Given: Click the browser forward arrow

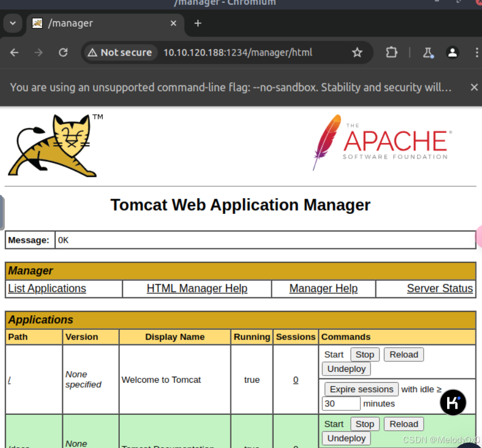Looking at the screenshot, I should pos(39,53).
